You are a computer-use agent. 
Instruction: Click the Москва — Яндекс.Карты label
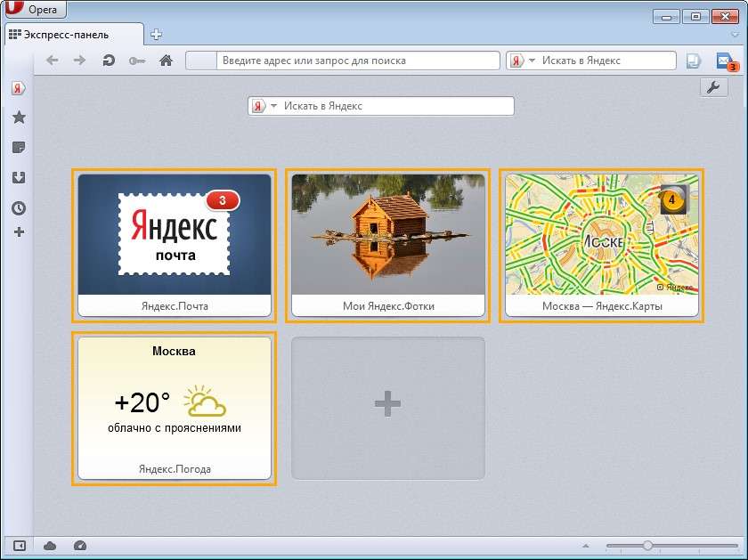602,306
